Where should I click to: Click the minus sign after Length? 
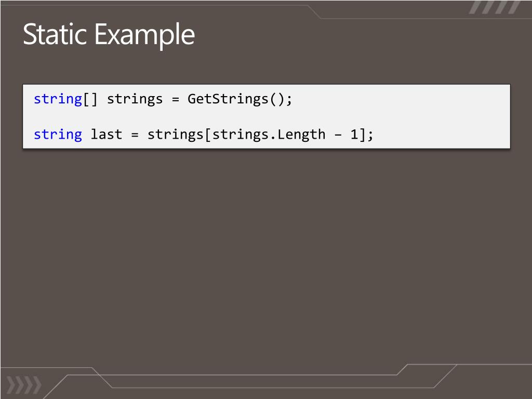point(338,135)
